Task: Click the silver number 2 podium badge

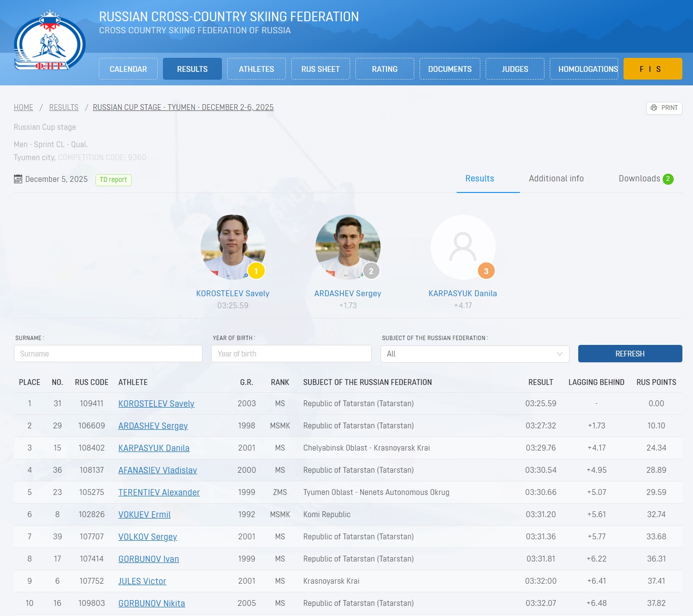Action: point(371,271)
